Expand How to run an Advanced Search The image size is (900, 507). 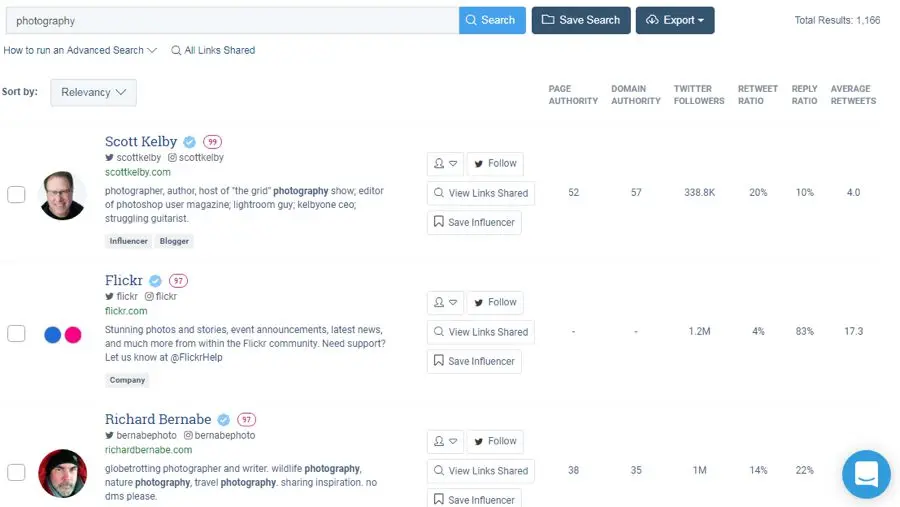click(x=80, y=50)
